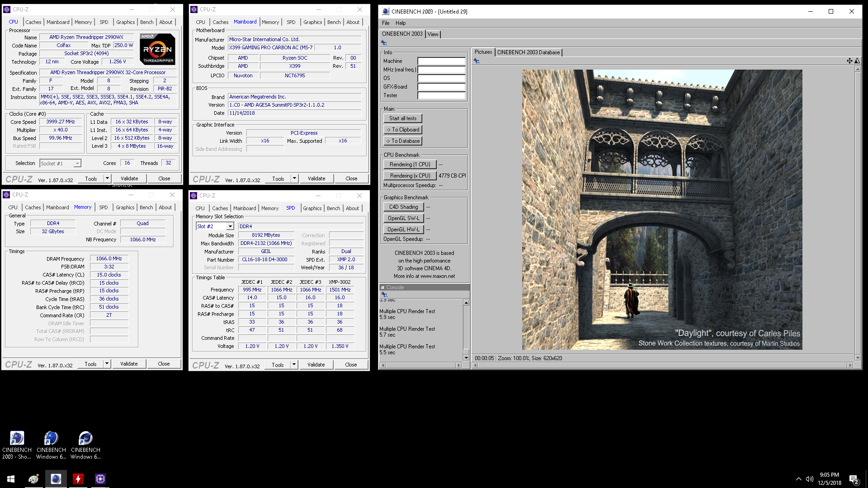868x488 pixels.
Task: Click the move-view cross arrows icon in Pictures panel
Action: 849,61
